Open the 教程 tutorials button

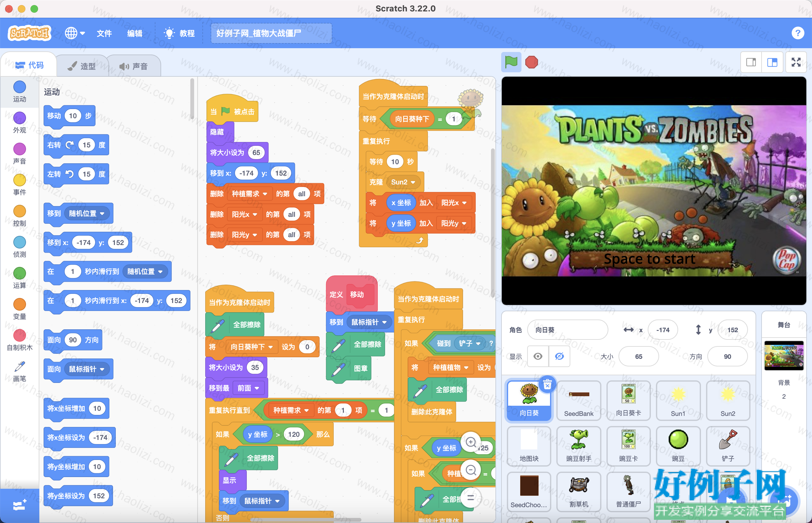tap(180, 33)
